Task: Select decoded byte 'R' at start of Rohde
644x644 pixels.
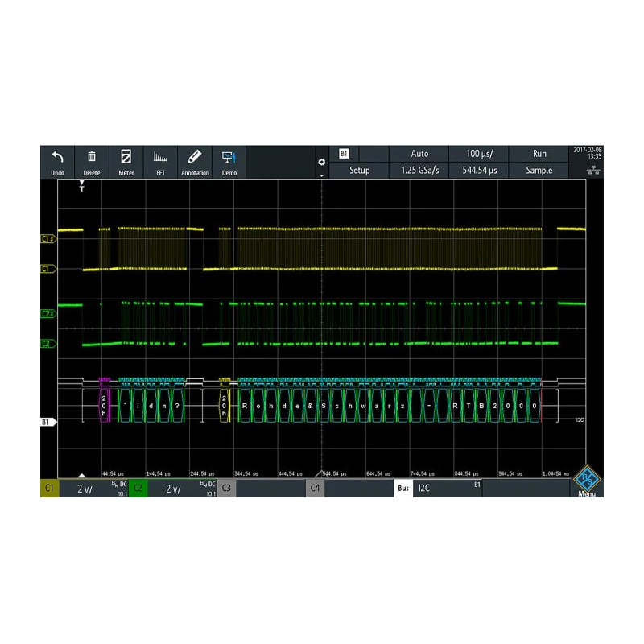Action: click(245, 406)
